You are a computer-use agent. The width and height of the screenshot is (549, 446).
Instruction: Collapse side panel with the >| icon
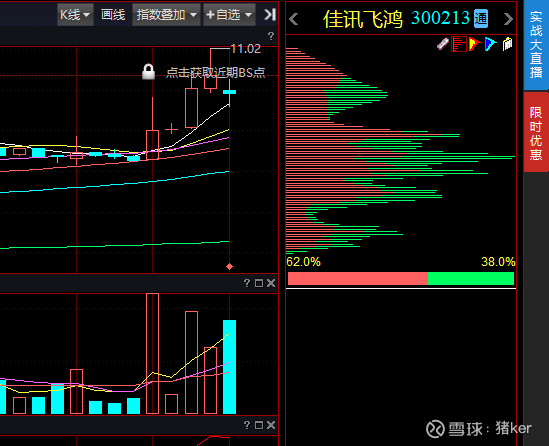(x=270, y=15)
